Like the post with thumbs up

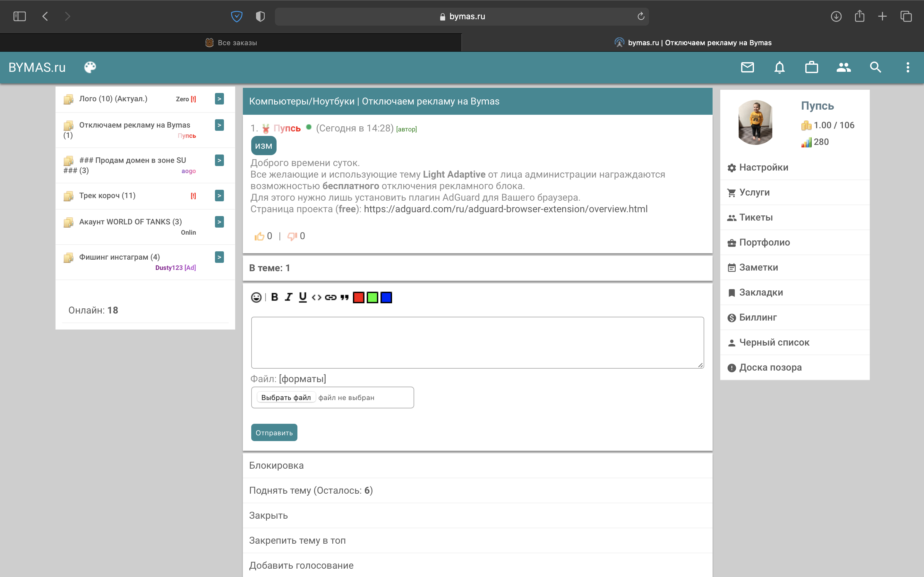point(260,236)
